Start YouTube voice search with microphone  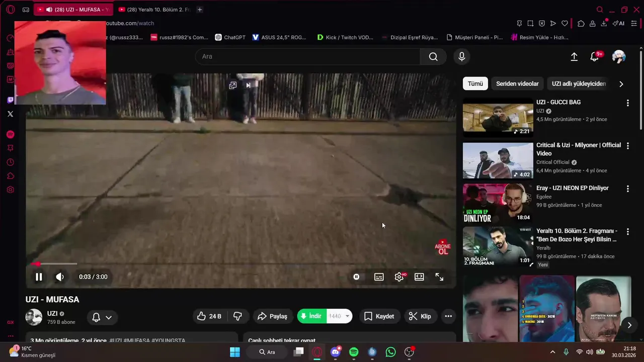(462, 56)
